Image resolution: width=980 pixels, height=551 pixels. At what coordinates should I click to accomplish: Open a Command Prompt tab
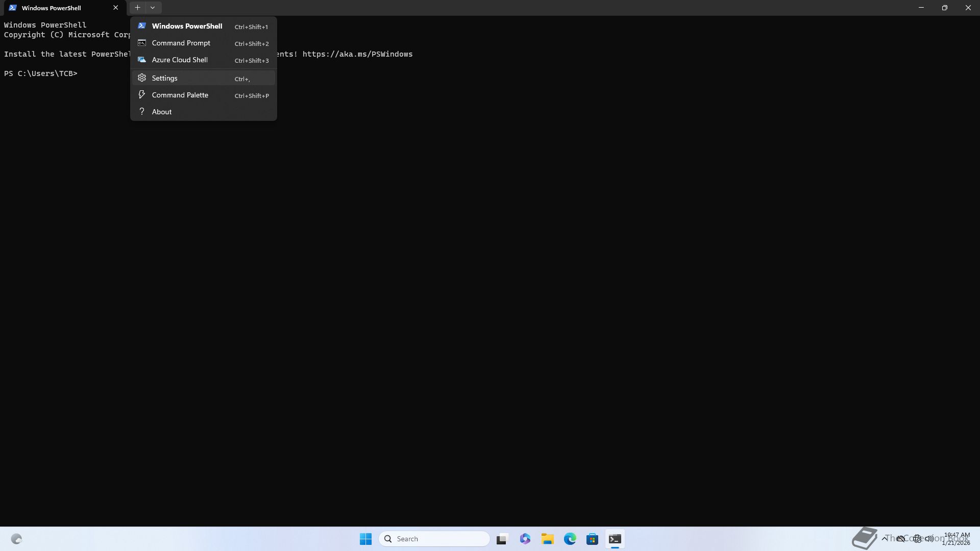pos(181,43)
